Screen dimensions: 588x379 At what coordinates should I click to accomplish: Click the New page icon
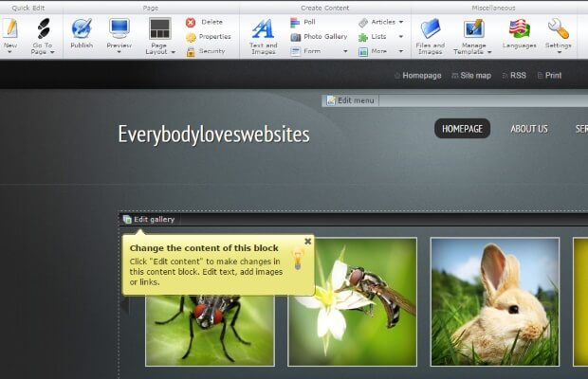(x=10, y=28)
